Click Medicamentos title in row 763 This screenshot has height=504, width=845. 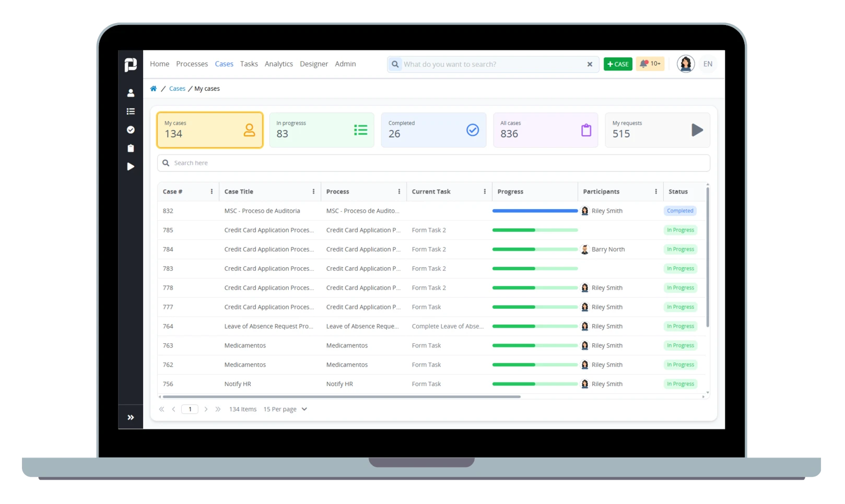[245, 345]
